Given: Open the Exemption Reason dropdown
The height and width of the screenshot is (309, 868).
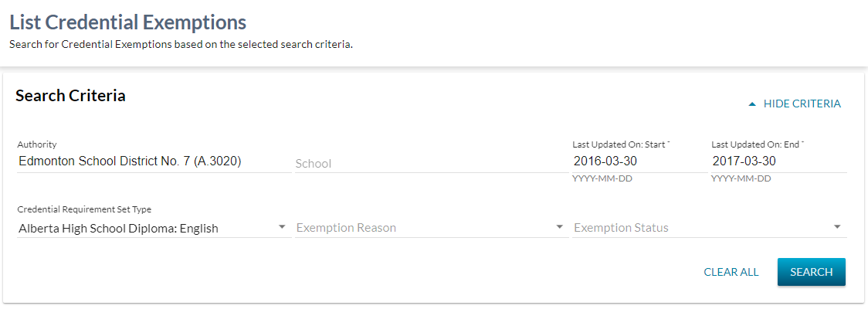Looking at the screenshot, I should 424,228.
